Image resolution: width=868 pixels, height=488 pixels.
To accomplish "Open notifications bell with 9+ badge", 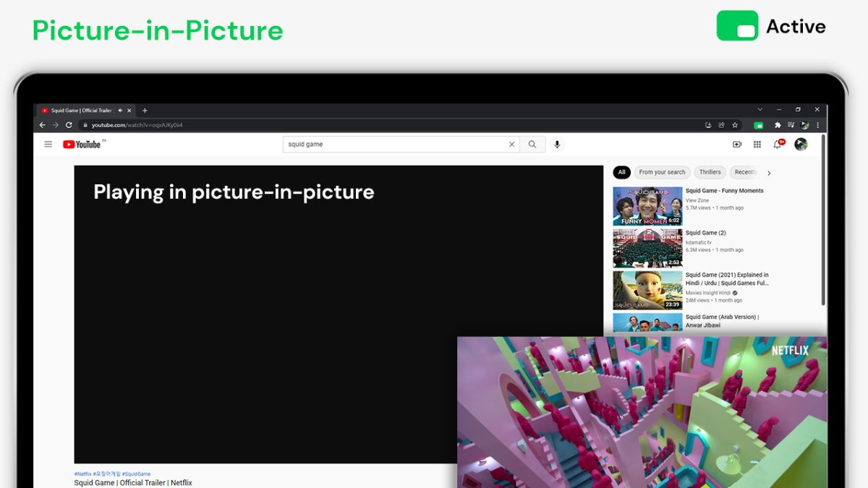I will (778, 144).
